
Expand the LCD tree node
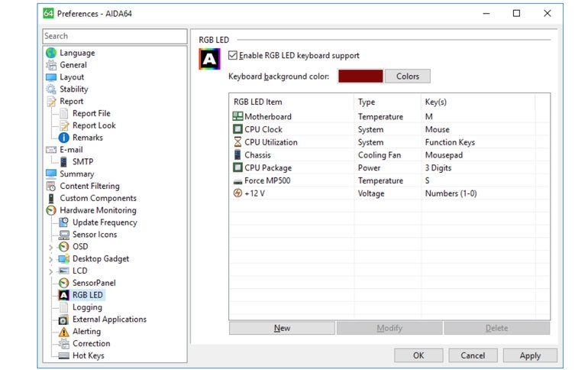pyautogui.click(x=50, y=271)
